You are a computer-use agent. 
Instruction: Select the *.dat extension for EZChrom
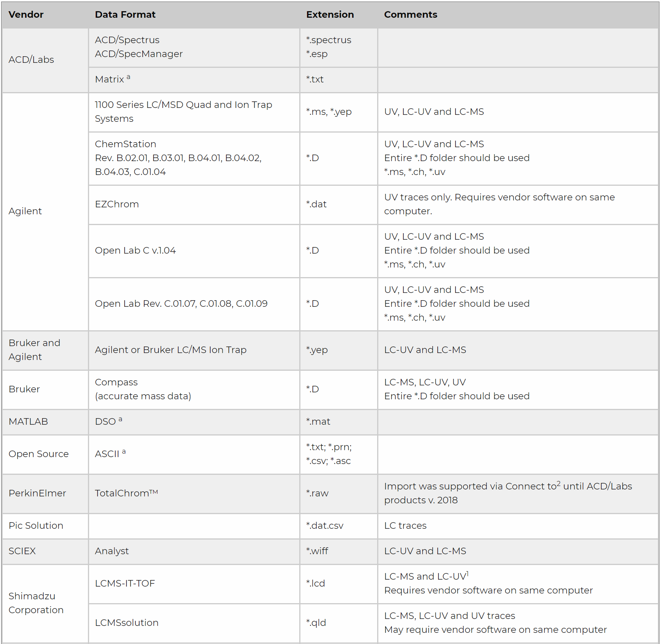pyautogui.click(x=316, y=204)
